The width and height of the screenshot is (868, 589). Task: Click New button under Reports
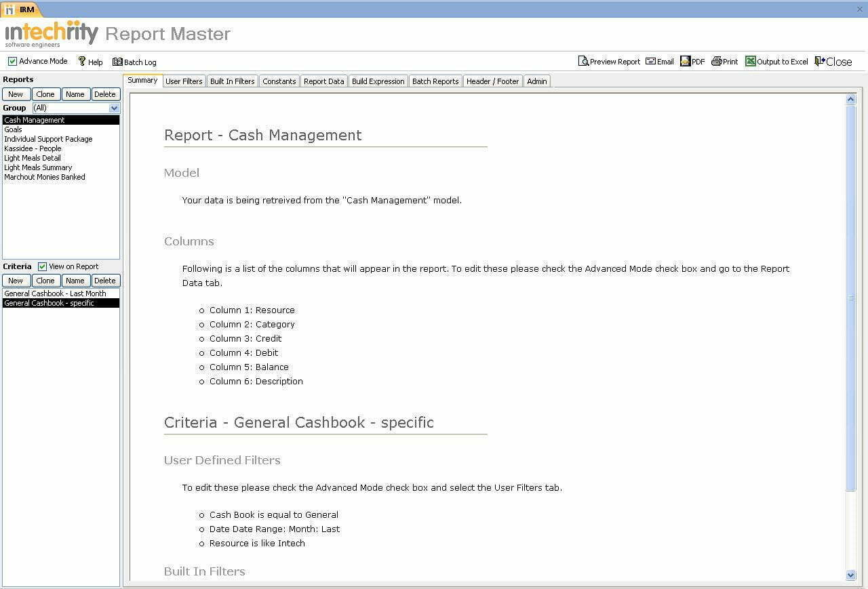coord(16,94)
